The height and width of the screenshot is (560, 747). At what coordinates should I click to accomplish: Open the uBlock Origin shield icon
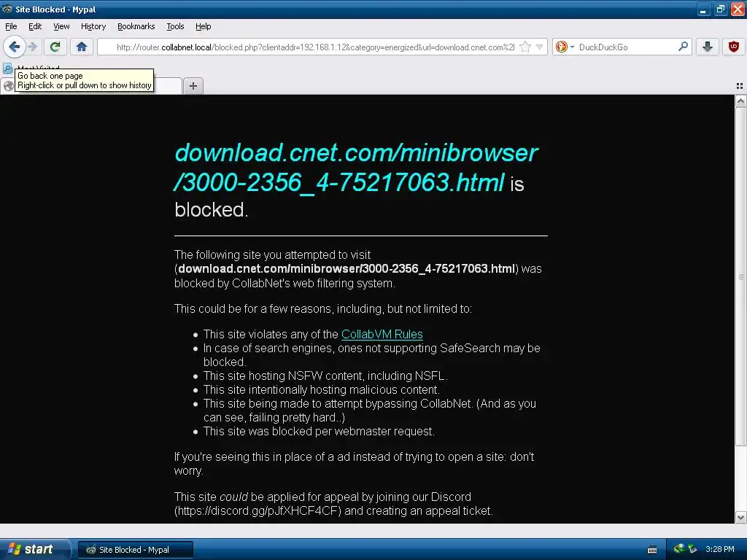pos(734,47)
